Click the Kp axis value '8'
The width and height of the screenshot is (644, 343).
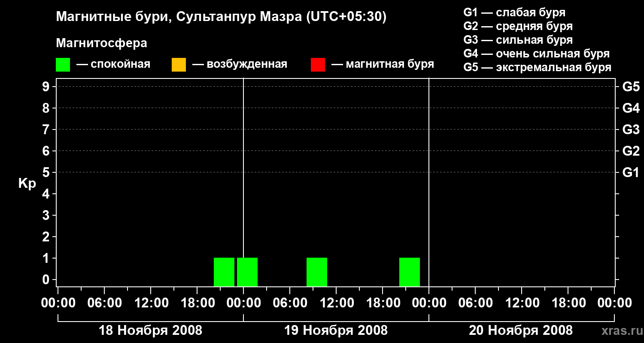(x=47, y=108)
